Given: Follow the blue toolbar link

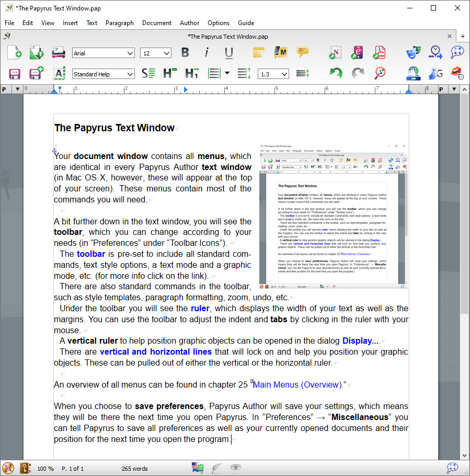Looking at the screenshot, I should [91, 254].
